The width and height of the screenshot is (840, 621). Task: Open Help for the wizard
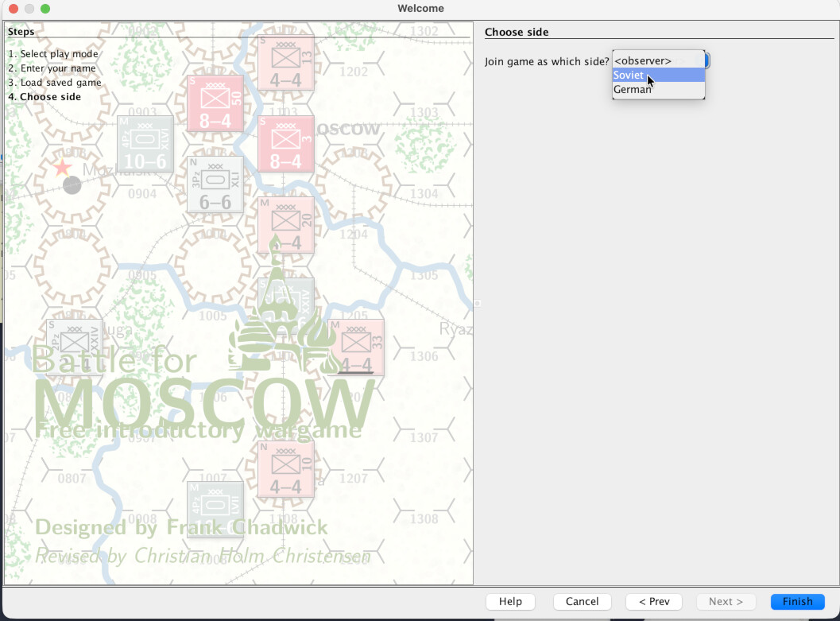[x=510, y=602]
